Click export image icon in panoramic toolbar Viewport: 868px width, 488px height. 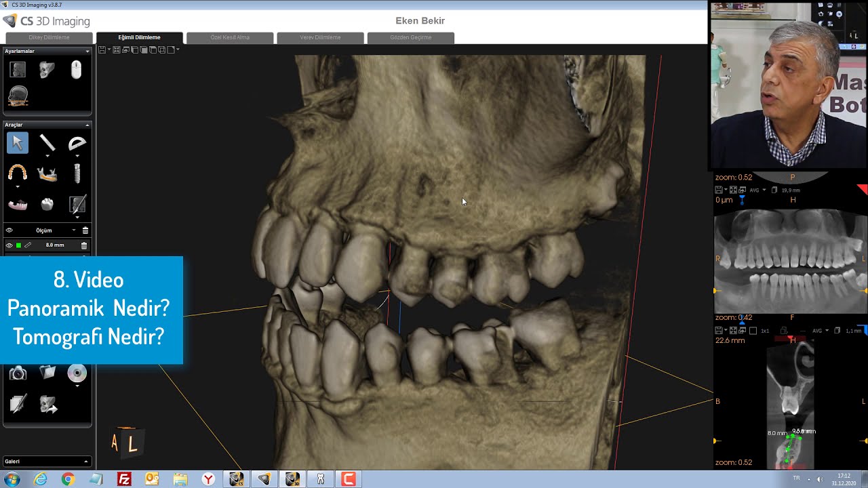[742, 190]
